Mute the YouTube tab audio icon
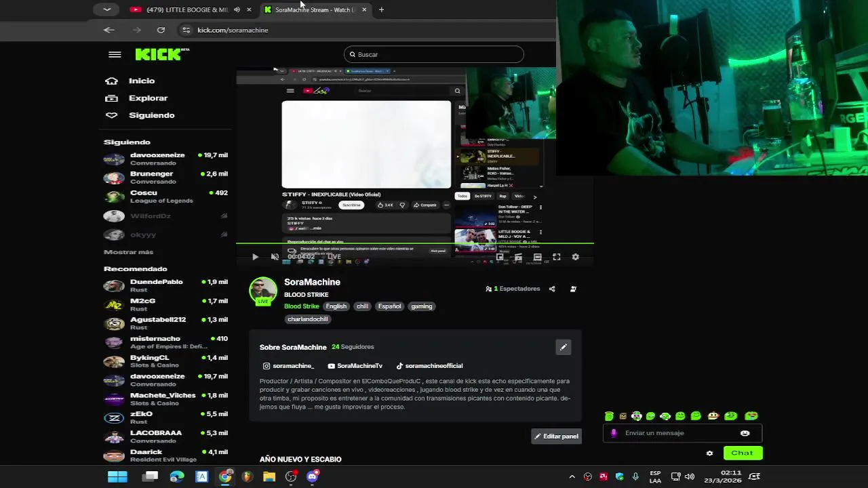This screenshot has height=488, width=868. [237, 9]
